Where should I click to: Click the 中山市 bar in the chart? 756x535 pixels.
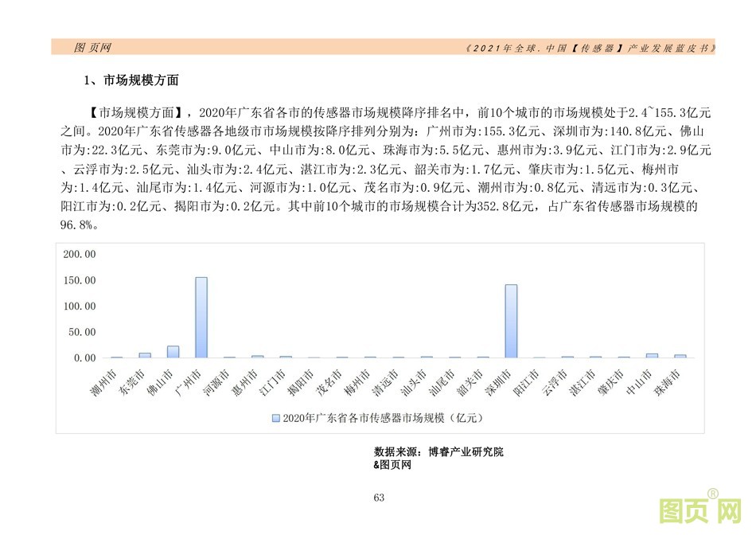[652, 355]
